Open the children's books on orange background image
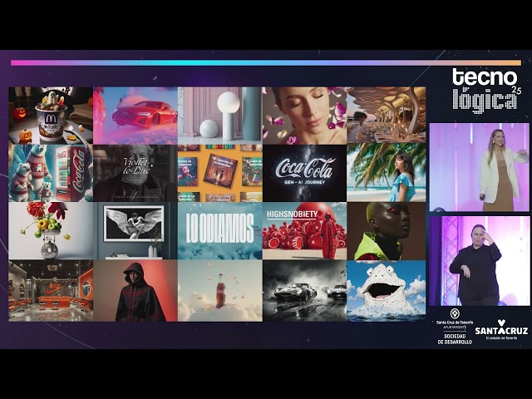 219,174
